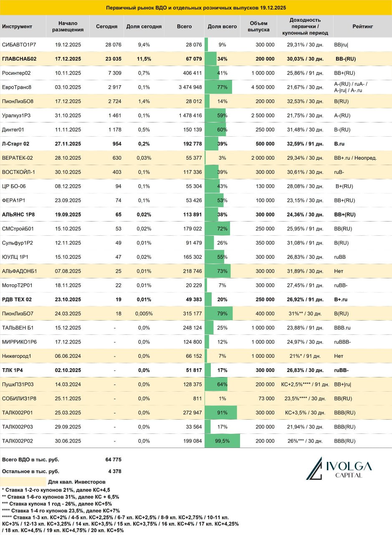Select the ГЛАВСНАБ02 instrument name

coord(19,59)
